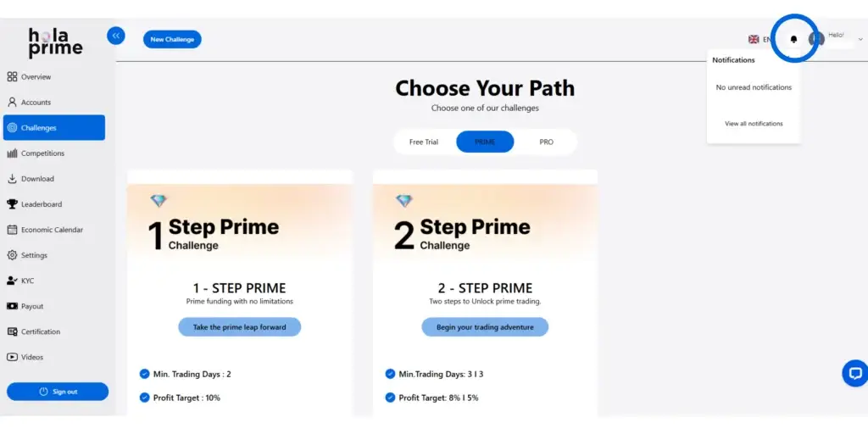The height and width of the screenshot is (434, 868).
Task: Click the KYC person icon in sidebar
Action: click(12, 281)
